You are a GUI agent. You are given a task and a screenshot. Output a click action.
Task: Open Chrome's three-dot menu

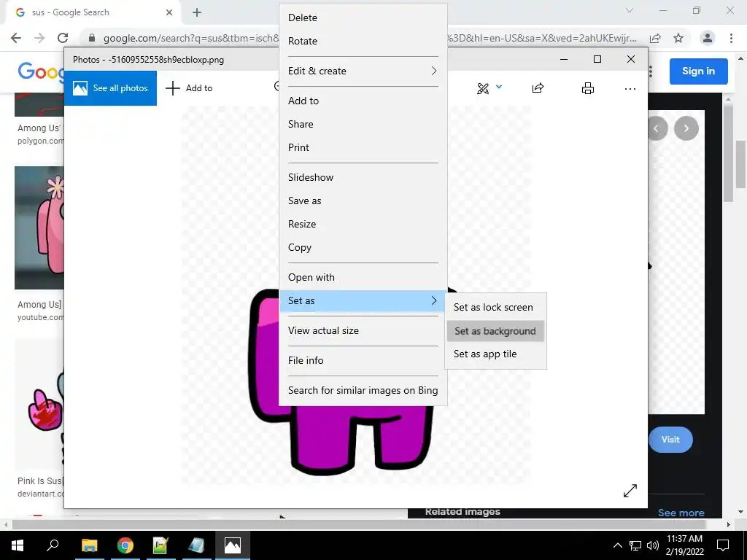pyautogui.click(x=731, y=38)
